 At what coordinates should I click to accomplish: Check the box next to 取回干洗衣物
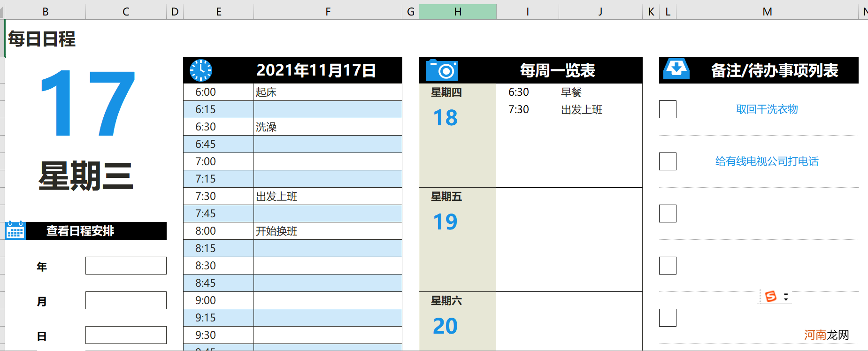point(668,109)
